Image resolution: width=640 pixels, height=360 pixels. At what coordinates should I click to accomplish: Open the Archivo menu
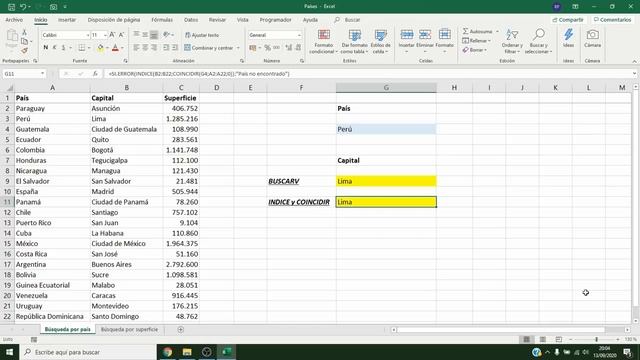pos(14,20)
